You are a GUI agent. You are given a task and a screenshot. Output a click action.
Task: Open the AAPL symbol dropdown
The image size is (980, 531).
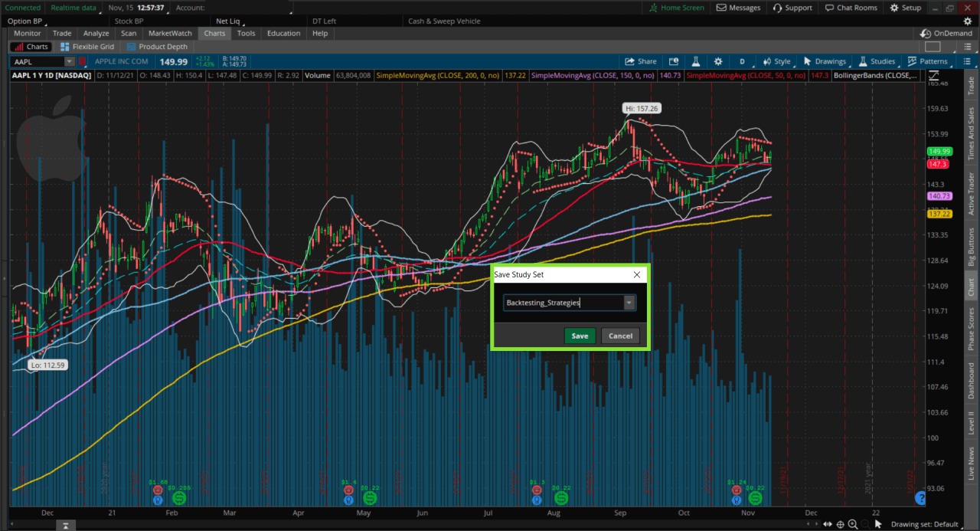(x=68, y=61)
